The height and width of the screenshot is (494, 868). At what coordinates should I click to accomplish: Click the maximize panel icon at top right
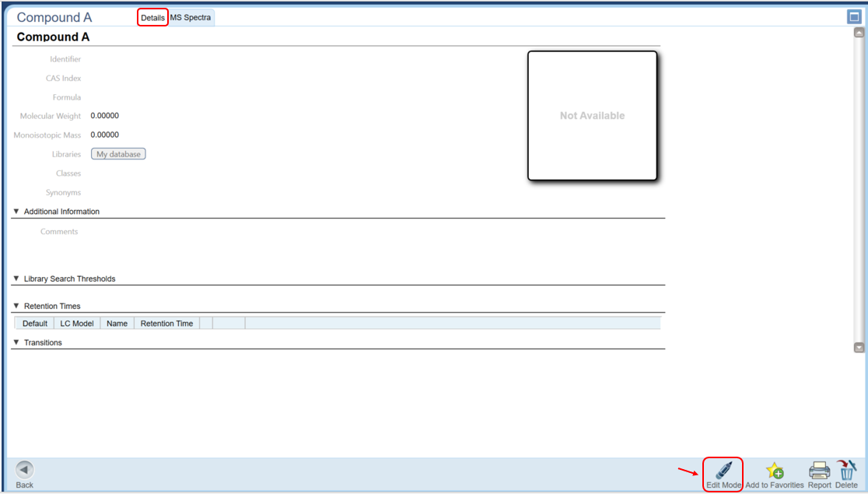855,17
